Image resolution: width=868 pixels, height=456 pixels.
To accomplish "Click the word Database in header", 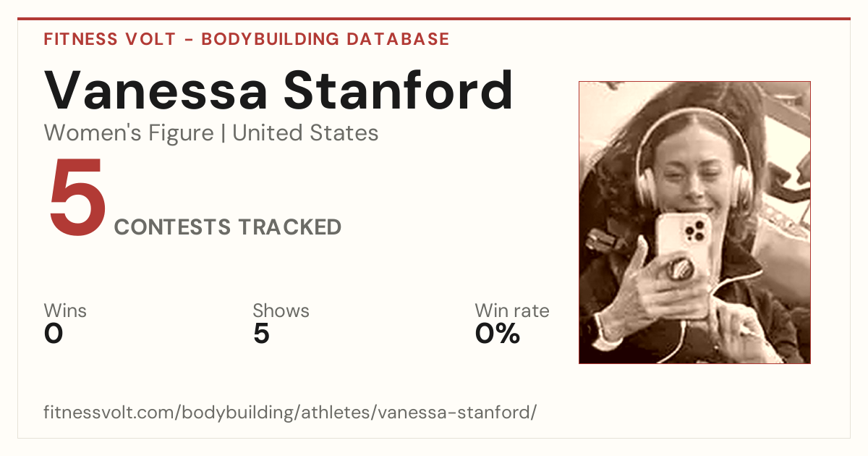I will pos(397,39).
